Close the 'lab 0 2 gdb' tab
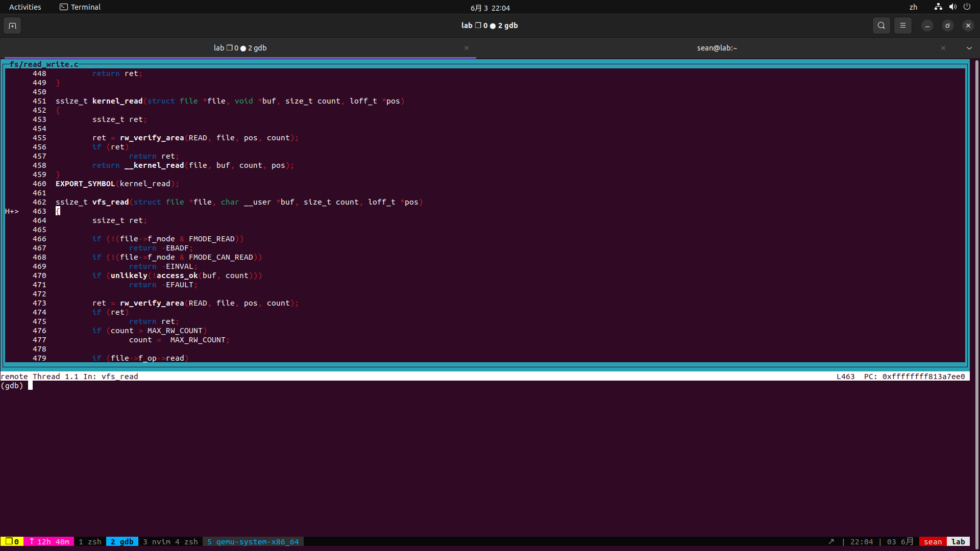 click(466, 48)
